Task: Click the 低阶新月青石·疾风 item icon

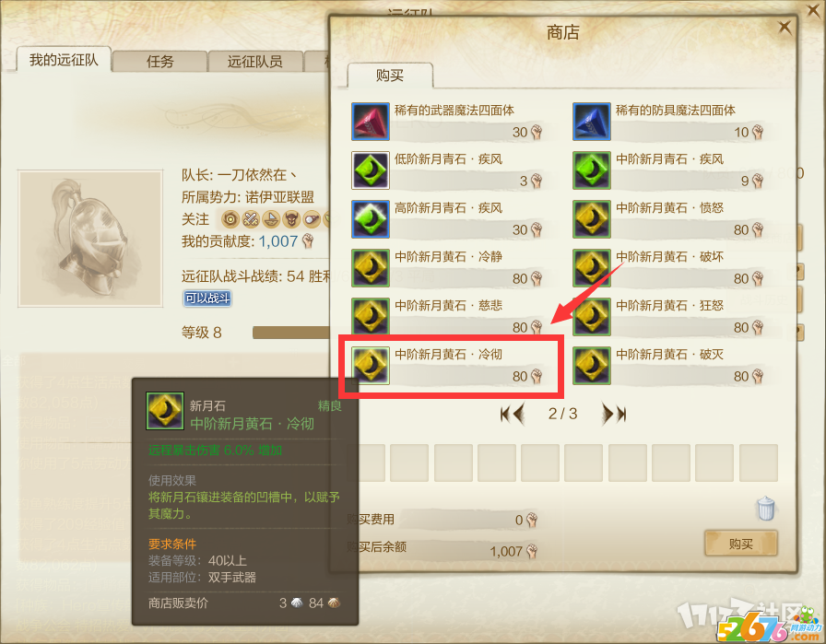Action: [371, 170]
